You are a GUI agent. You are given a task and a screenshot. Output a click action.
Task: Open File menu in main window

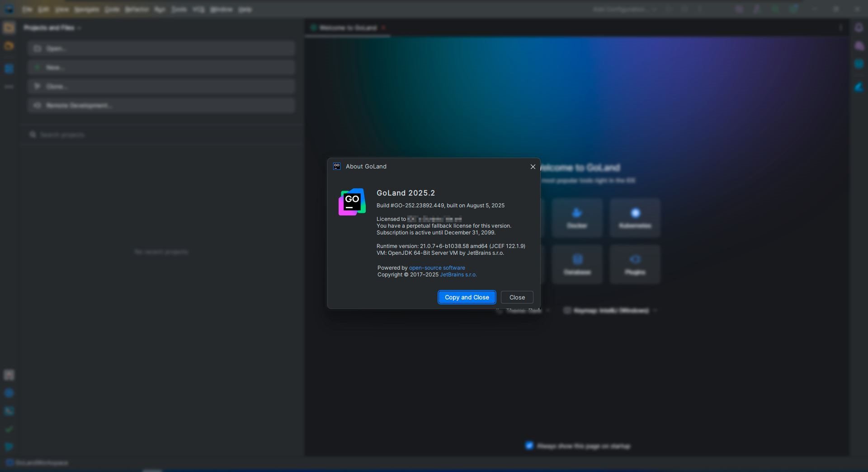click(27, 9)
